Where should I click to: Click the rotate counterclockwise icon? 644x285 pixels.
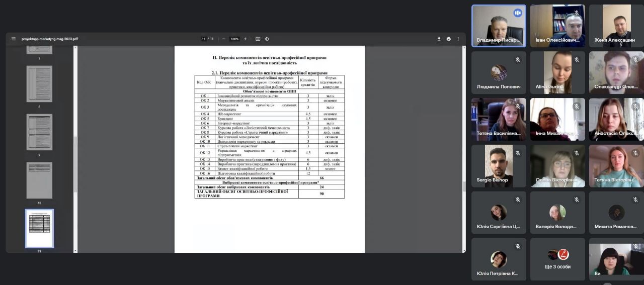[267, 39]
